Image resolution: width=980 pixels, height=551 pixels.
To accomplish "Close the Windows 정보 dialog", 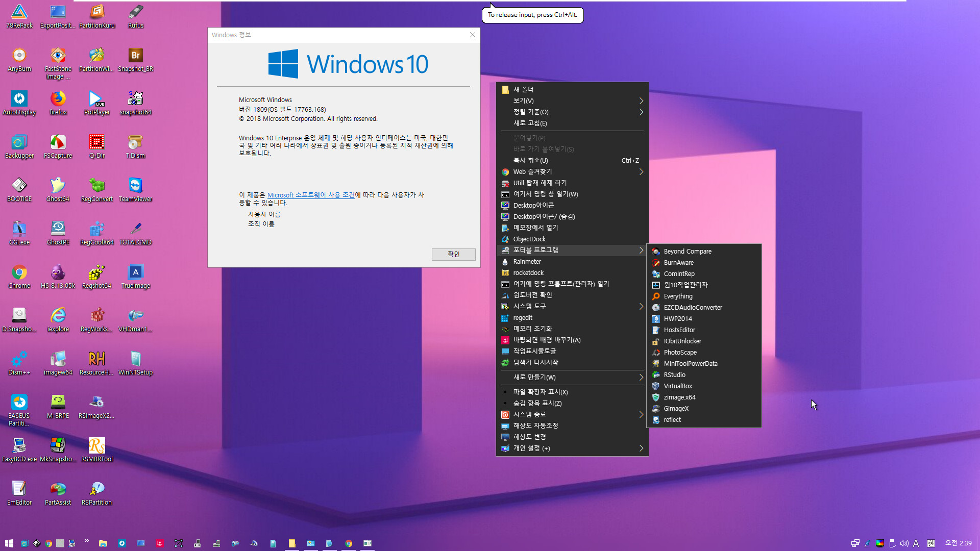I will click(472, 35).
